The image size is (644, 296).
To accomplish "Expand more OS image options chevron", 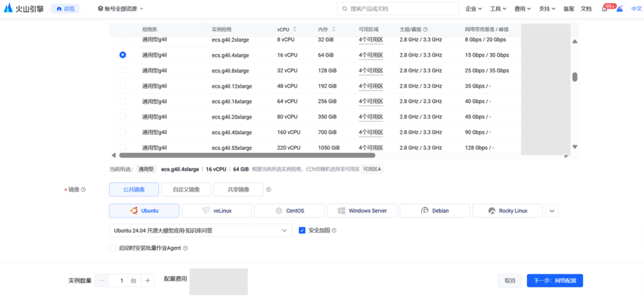I will [552, 211].
